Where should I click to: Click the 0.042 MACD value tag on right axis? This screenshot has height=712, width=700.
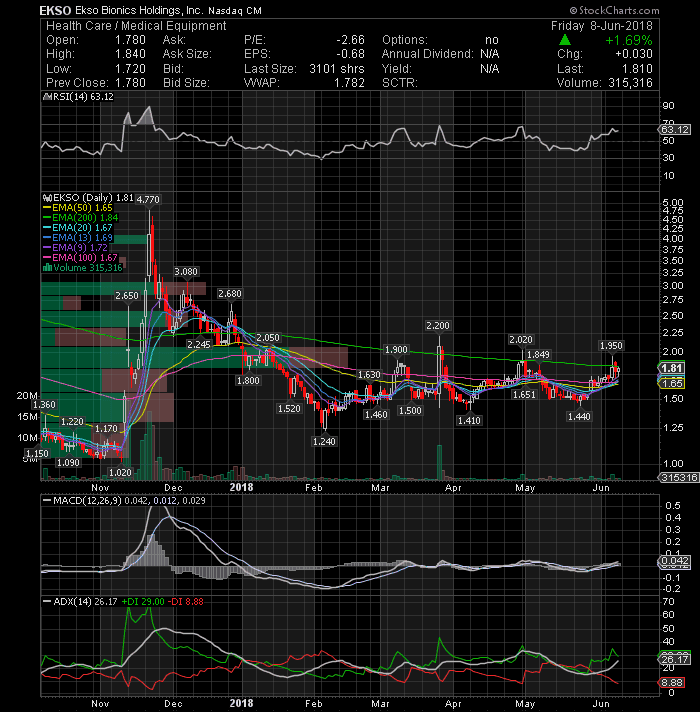pos(675,561)
